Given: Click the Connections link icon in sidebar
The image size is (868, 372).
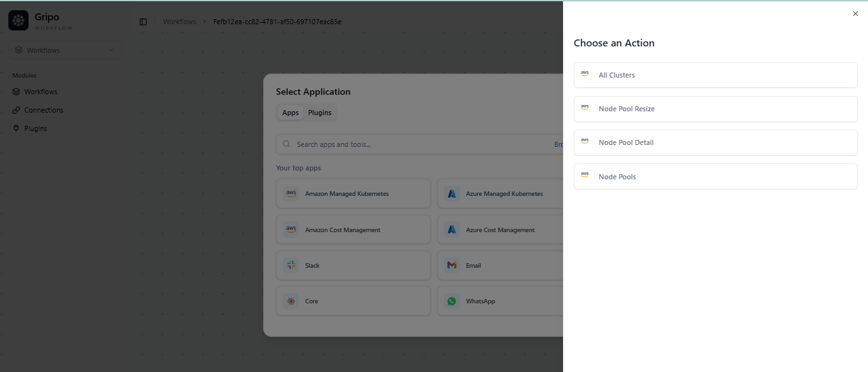Looking at the screenshot, I should (17, 110).
